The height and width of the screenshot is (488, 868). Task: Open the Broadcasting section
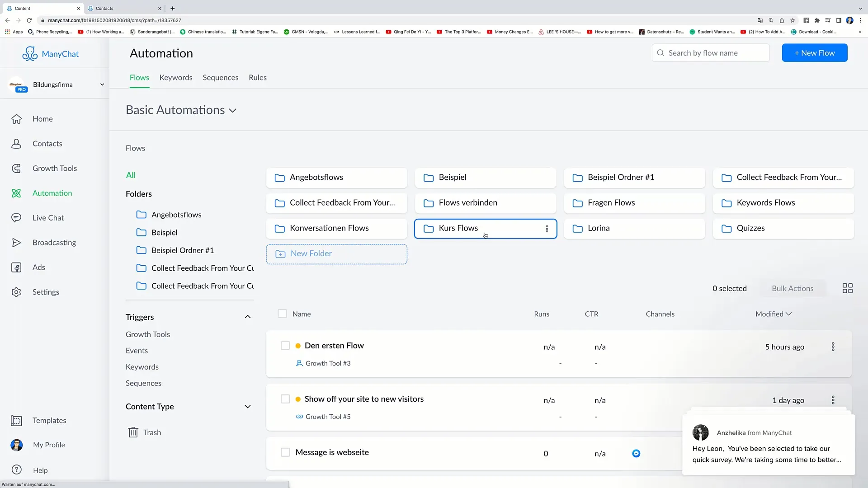54,242
